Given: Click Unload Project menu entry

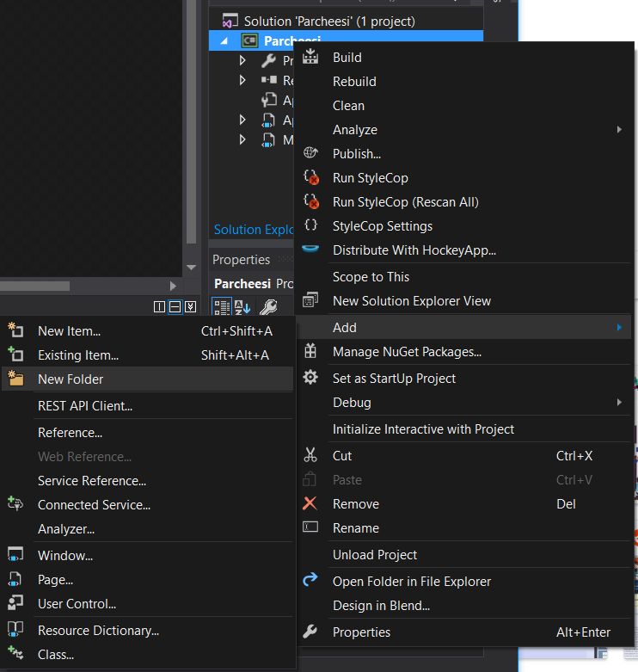Looking at the screenshot, I should [x=375, y=555].
